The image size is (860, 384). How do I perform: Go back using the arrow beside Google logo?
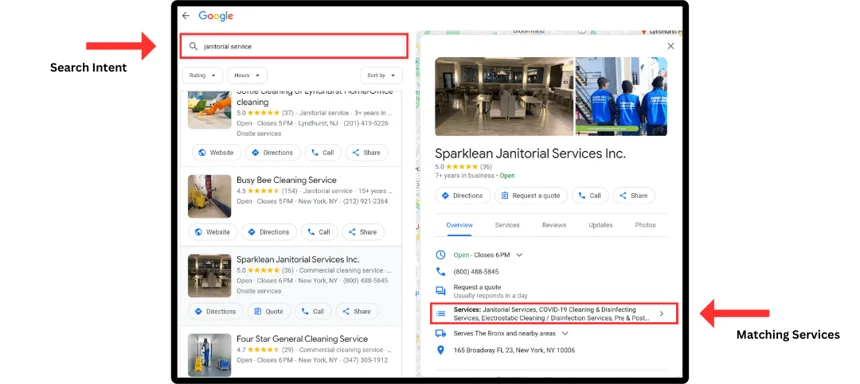tap(186, 16)
